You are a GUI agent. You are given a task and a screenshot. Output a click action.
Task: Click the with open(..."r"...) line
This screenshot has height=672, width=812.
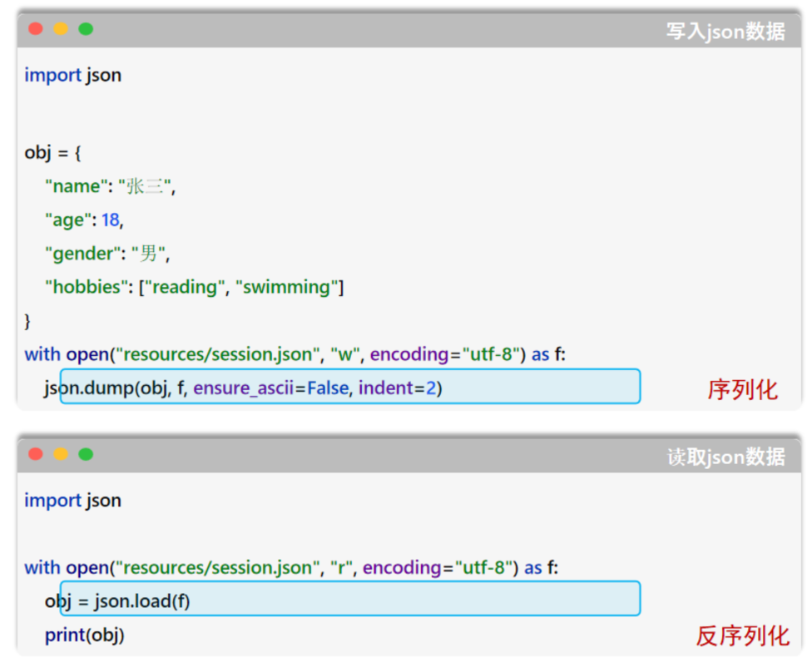click(x=291, y=567)
